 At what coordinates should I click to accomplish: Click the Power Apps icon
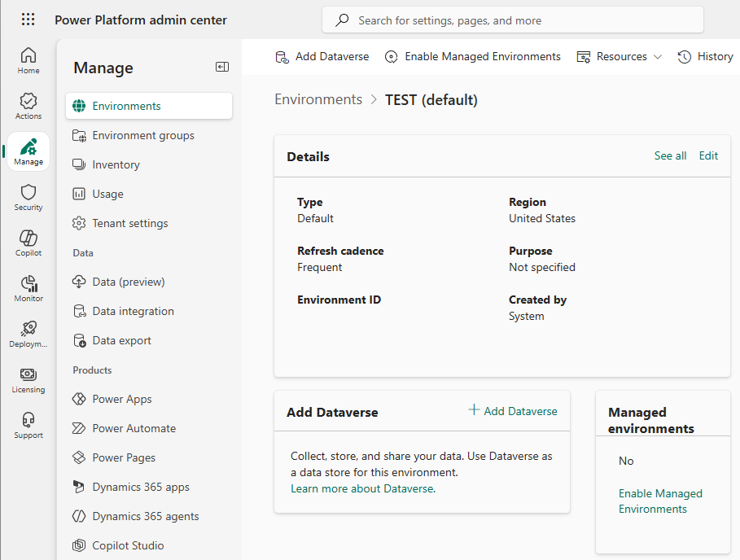(x=79, y=399)
